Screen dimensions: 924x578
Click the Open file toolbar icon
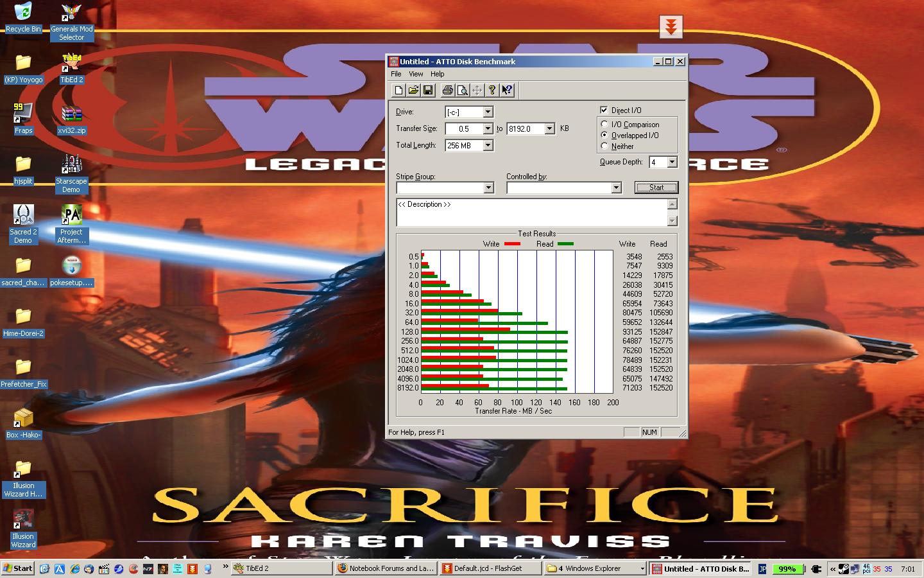(413, 91)
